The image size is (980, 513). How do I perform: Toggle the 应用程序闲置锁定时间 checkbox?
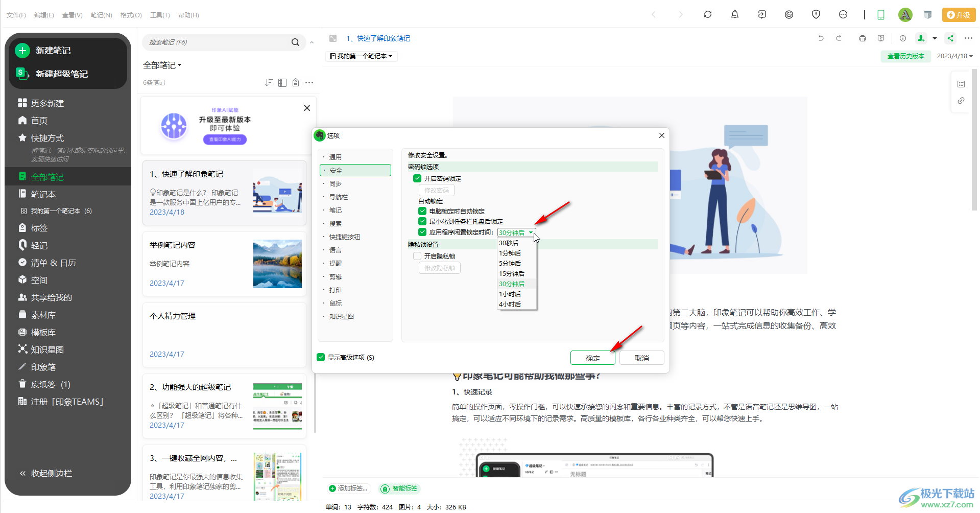coord(422,232)
